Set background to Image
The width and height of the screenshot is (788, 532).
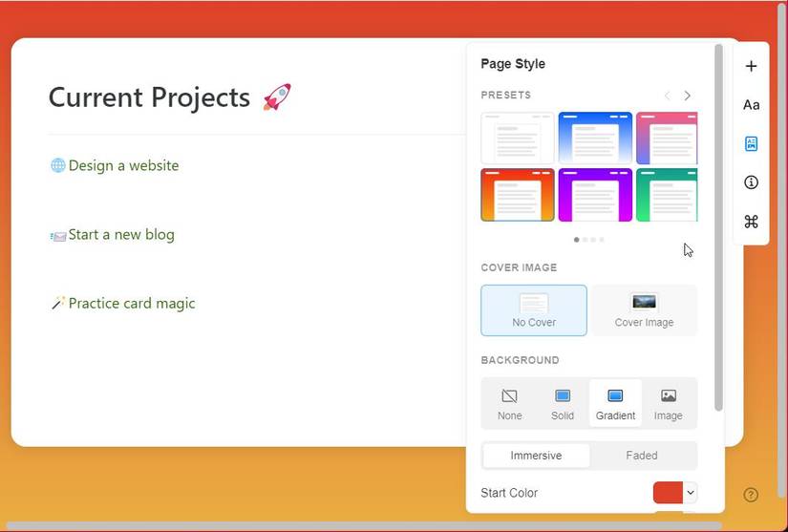668,404
